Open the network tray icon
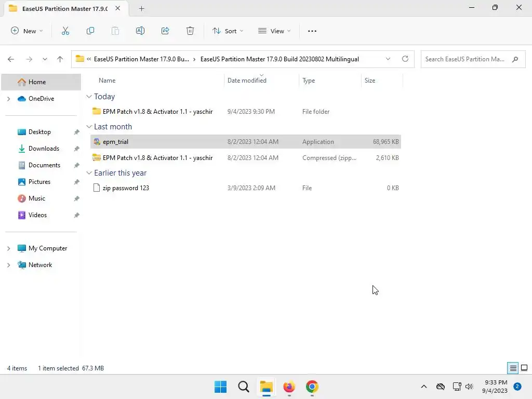 click(x=457, y=387)
